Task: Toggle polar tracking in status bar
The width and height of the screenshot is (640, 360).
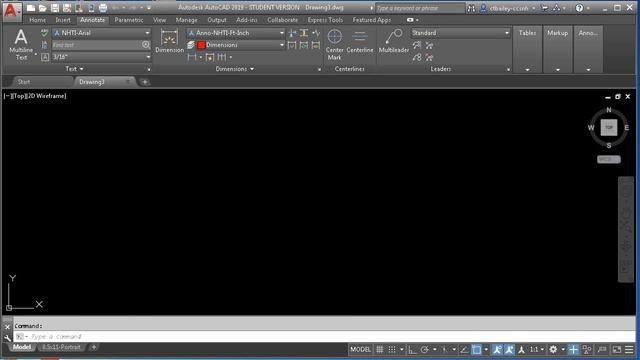Action: [424, 349]
